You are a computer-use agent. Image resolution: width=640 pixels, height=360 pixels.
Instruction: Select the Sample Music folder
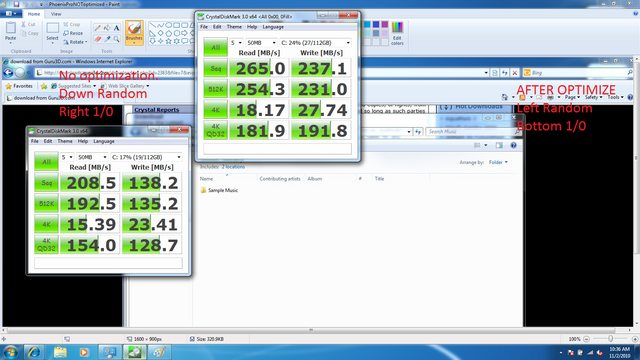(x=219, y=190)
